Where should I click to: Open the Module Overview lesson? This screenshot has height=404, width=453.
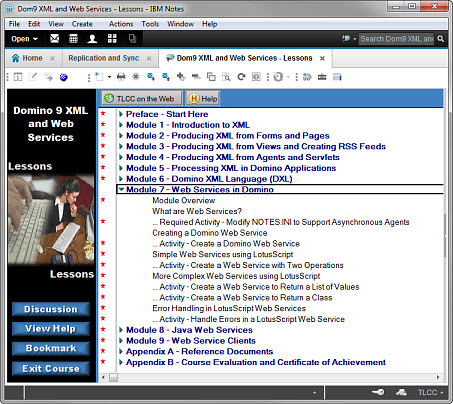(x=184, y=200)
